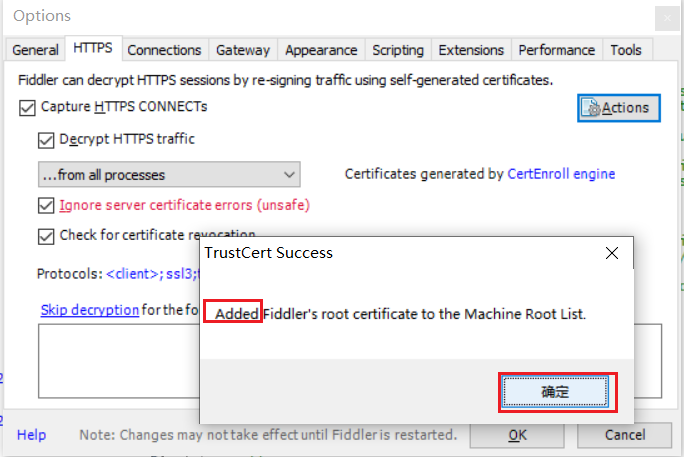Click the Options window title text
Viewport: 684px width, 457px height.
42,16
